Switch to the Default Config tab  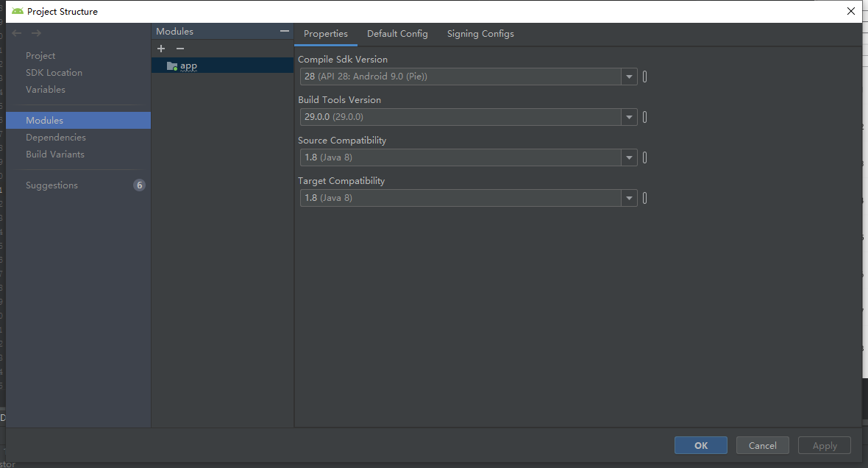pos(397,34)
